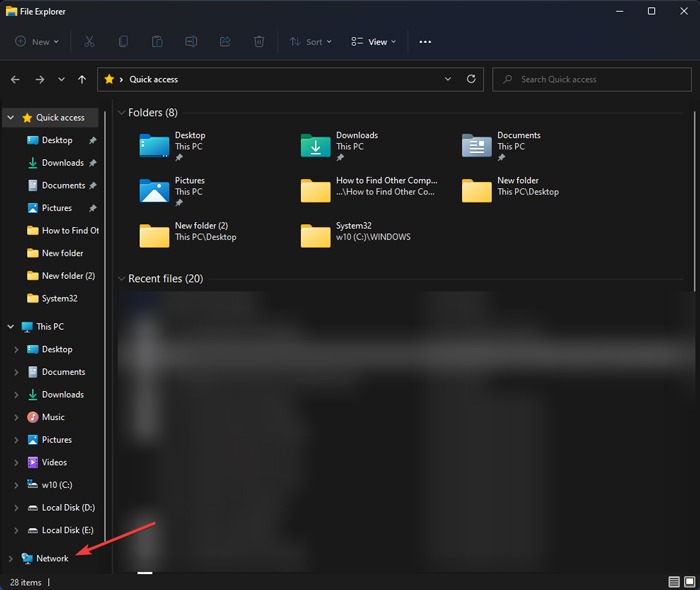700x590 pixels.
Task: Go forward with the right arrow
Action: click(40, 79)
